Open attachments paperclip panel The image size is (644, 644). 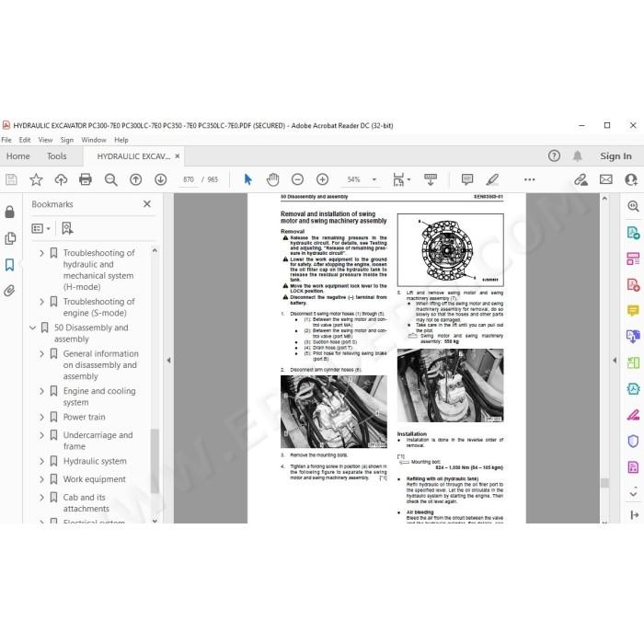point(10,291)
